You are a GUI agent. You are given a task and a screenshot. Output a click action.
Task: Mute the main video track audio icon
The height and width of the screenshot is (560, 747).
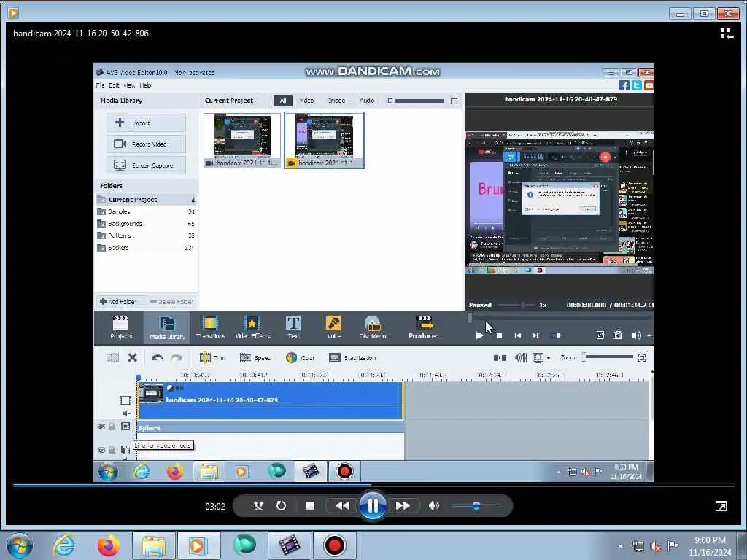tap(126, 413)
